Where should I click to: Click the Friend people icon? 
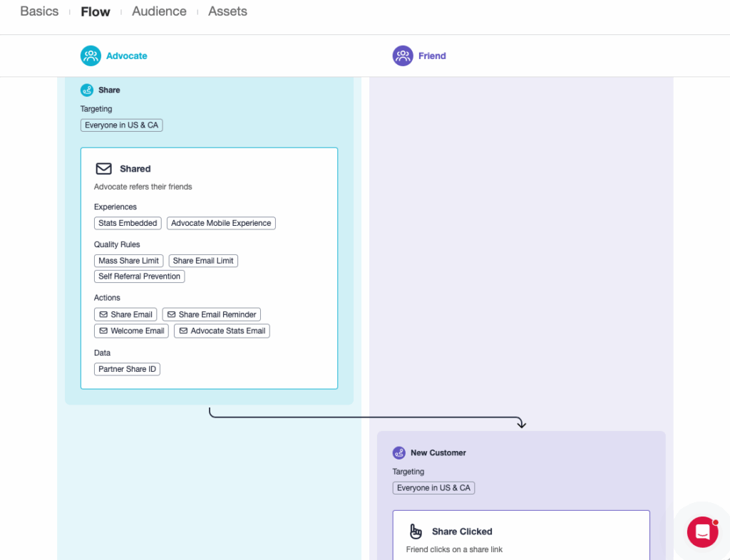coord(403,56)
